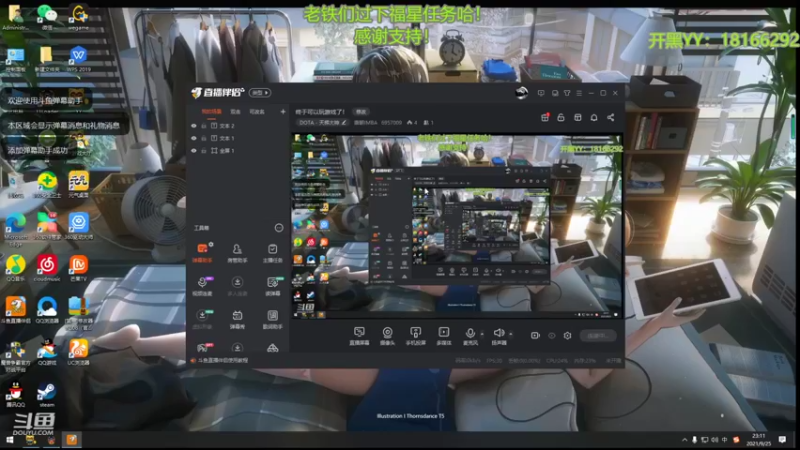Open the feedback message icon in title bar
Screen dimensions: 800x450
tap(541, 93)
